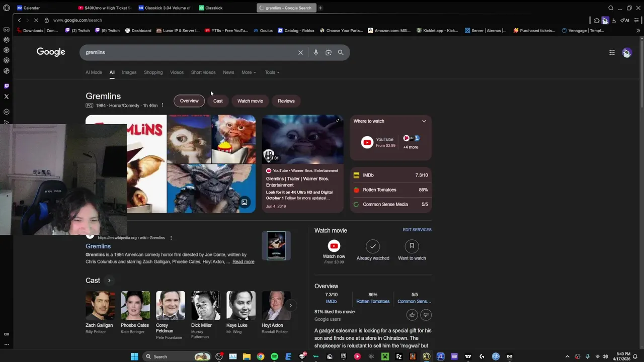Open the image gallery icon on Gremlins photos
The image size is (644, 362).
244,202
